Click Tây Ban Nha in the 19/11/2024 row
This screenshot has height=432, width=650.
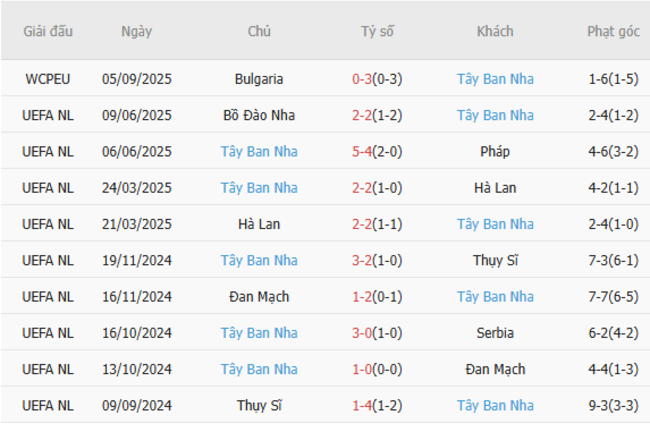259,261
